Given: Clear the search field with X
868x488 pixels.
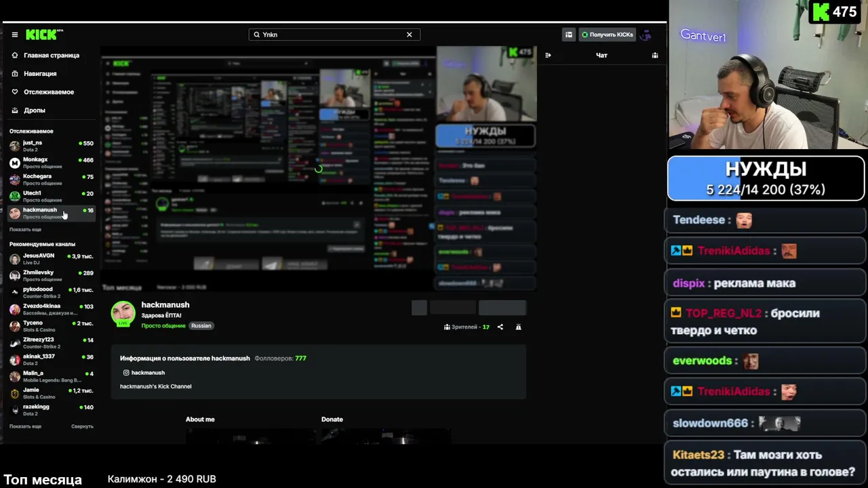Looking at the screenshot, I should [x=409, y=35].
